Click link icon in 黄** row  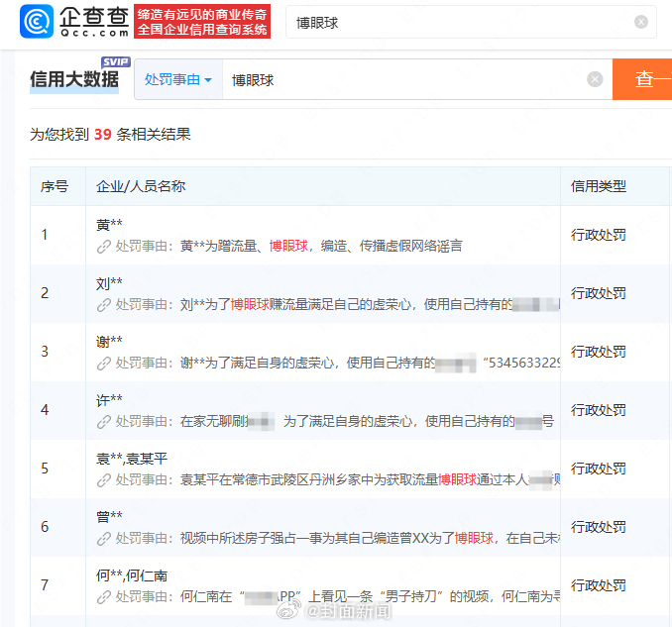coord(104,247)
